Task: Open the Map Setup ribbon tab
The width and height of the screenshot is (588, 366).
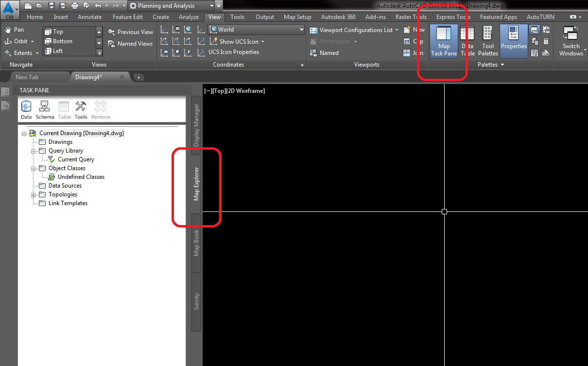Action: (297, 17)
